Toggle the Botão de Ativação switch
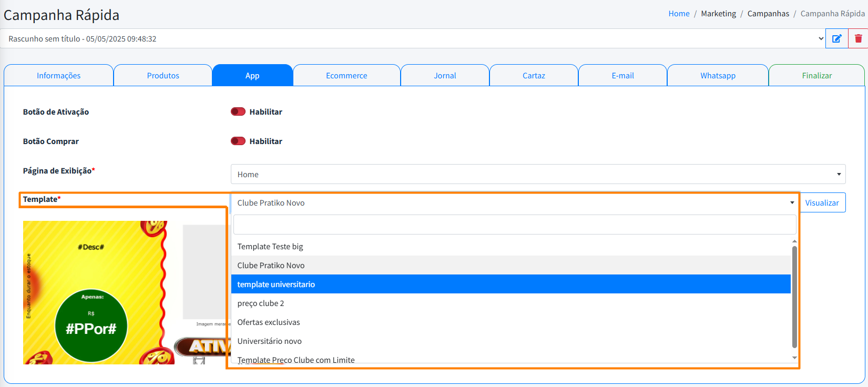This screenshot has width=868, height=387. tap(238, 111)
